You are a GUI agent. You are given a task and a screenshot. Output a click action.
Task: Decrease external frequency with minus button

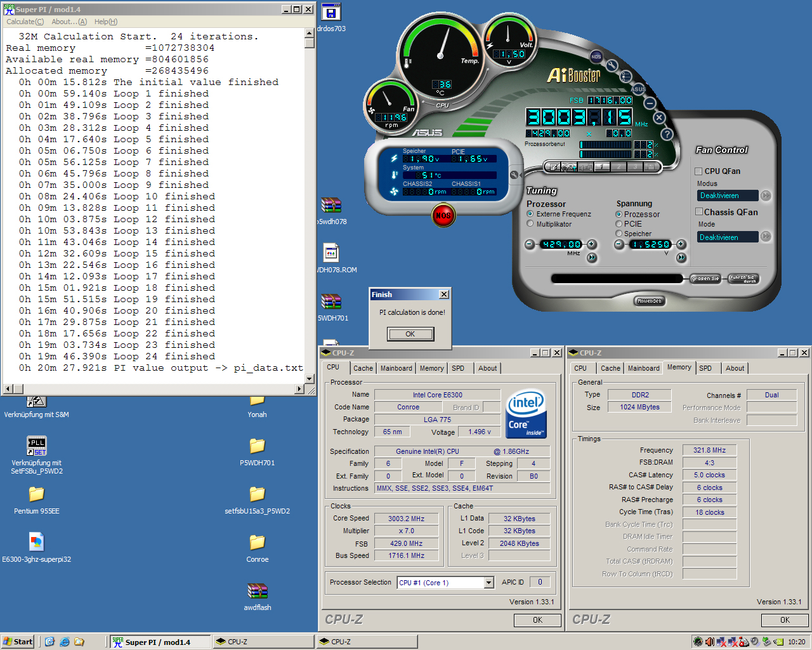tap(530, 244)
